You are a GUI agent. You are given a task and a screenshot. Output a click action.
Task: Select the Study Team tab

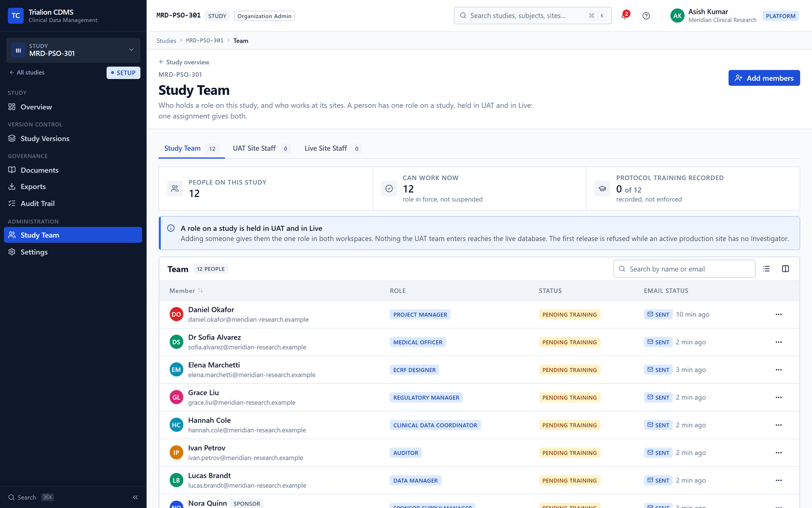tap(191, 148)
